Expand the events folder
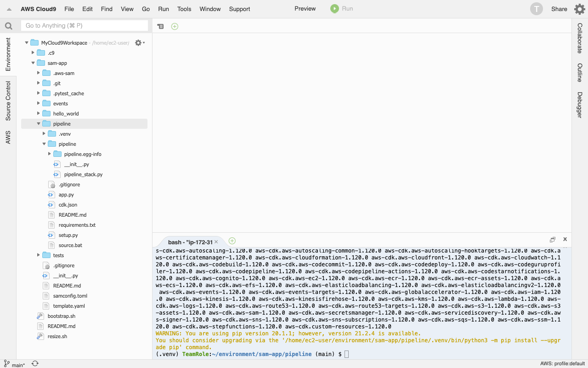Viewport: 588px width, 368px height. pyautogui.click(x=39, y=103)
